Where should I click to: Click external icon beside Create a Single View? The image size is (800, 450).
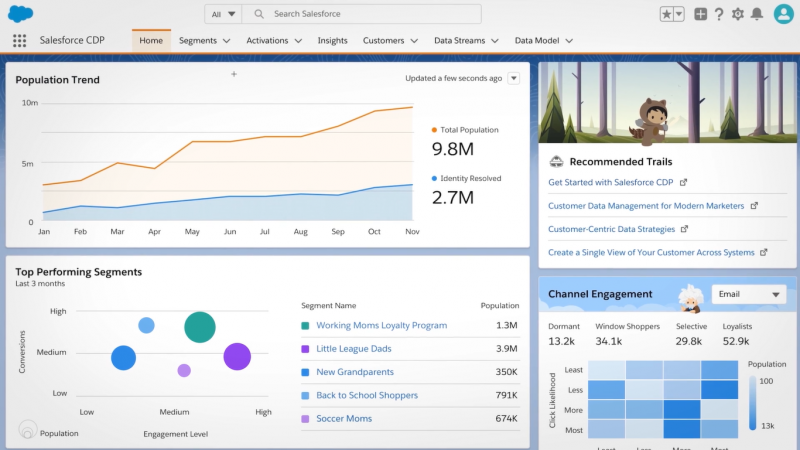764,252
